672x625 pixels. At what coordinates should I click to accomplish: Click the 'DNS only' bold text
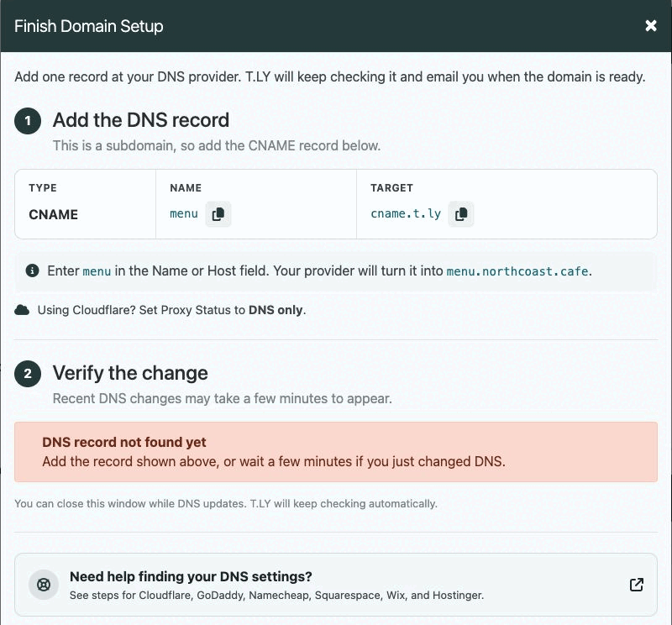tap(276, 310)
